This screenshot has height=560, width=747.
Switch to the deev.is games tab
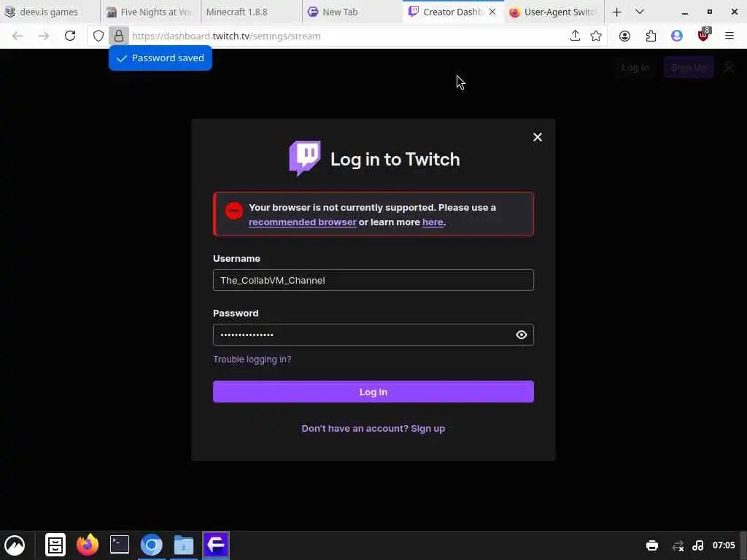pos(49,12)
